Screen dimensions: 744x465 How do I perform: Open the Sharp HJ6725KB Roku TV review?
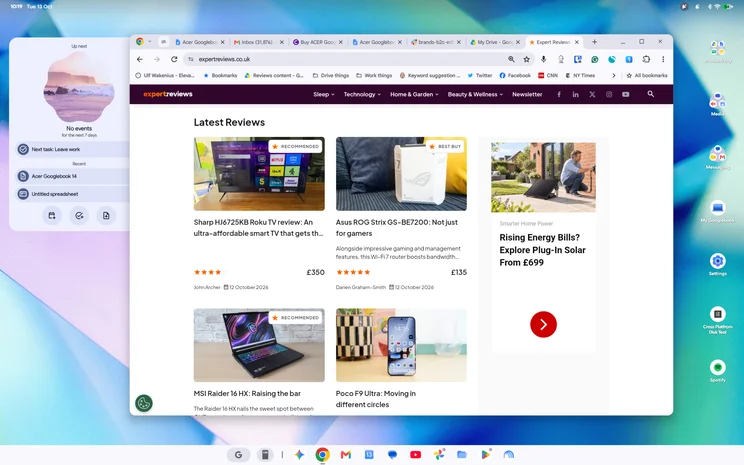click(259, 228)
